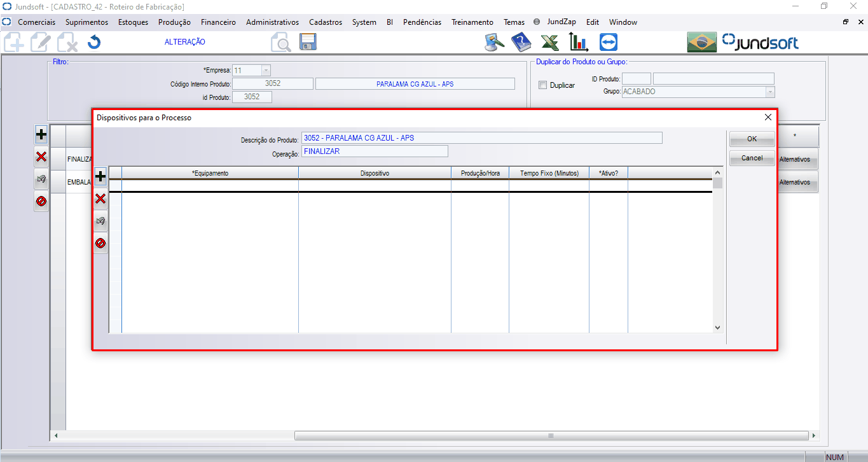Expand the Empresa dropdown
Viewport: 868px width, 462px height.
pyautogui.click(x=266, y=71)
